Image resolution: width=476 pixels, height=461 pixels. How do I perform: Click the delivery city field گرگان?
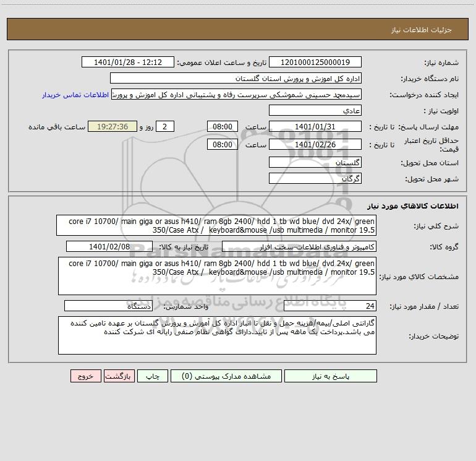click(x=315, y=178)
